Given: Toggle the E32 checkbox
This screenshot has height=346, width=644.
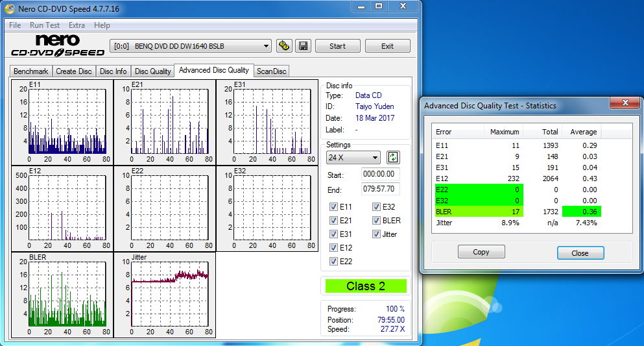Looking at the screenshot, I should coord(376,206).
